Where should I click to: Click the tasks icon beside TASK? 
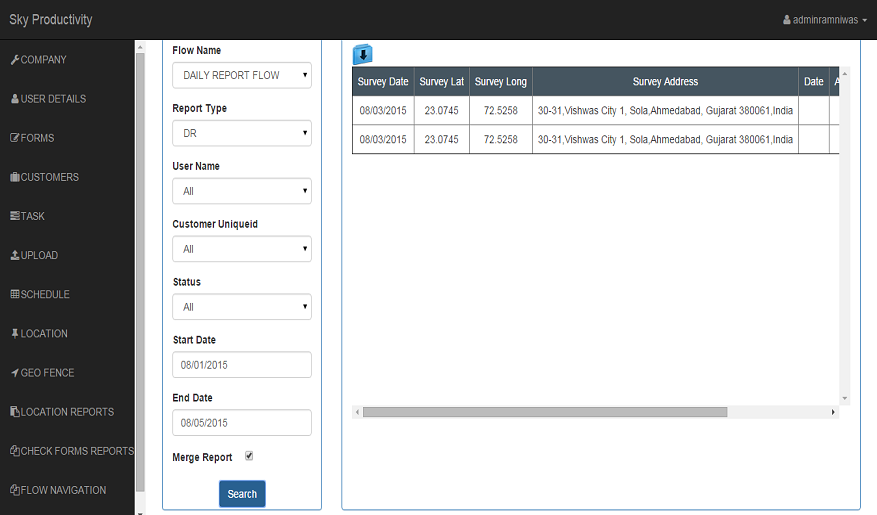click(15, 216)
